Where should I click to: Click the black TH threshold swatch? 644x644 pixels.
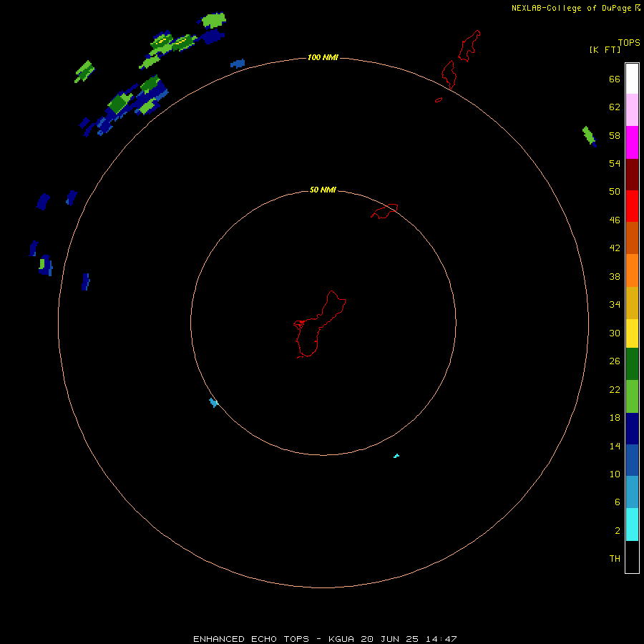pos(632,557)
